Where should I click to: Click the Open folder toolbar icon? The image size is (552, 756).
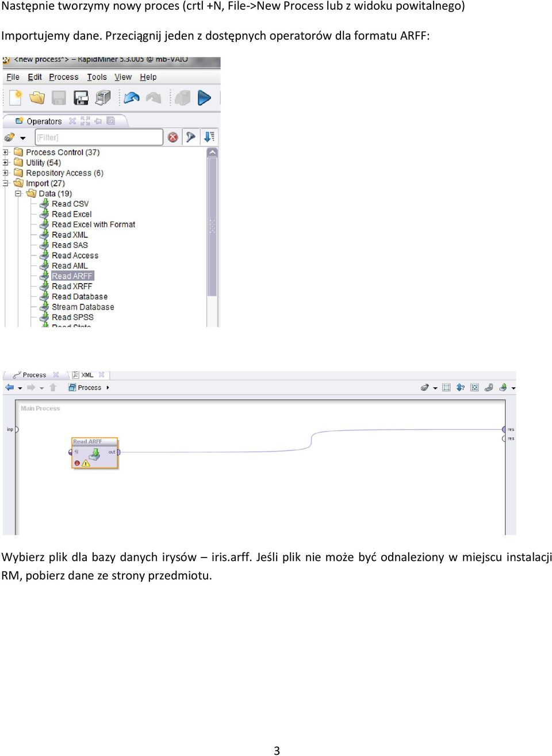[37, 98]
